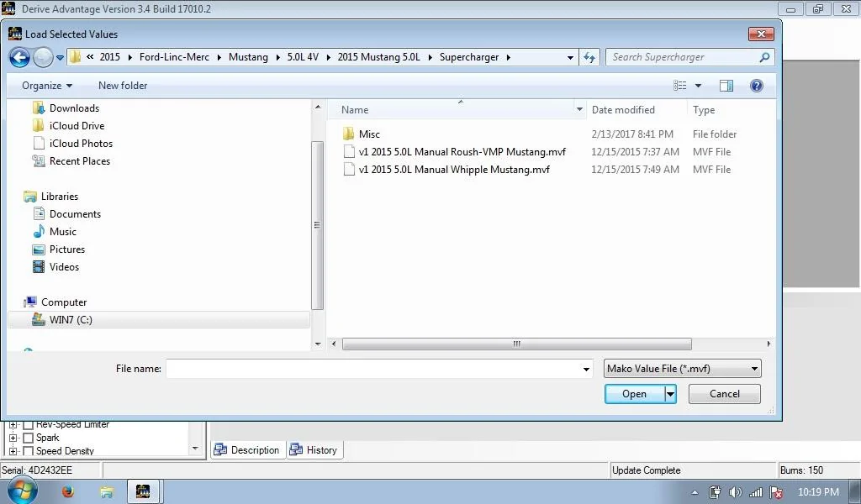This screenshot has width=861, height=504.
Task: Select Downloads in the navigation pane
Action: coord(74,108)
